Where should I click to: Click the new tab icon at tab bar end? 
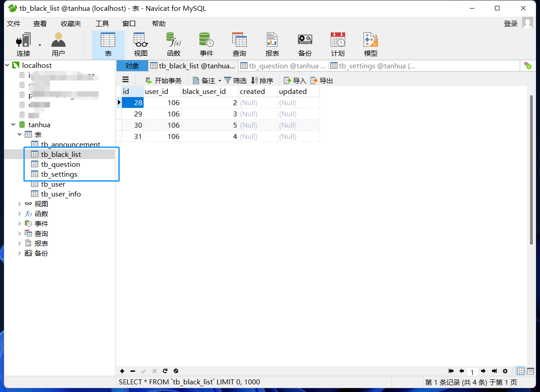coord(528,66)
